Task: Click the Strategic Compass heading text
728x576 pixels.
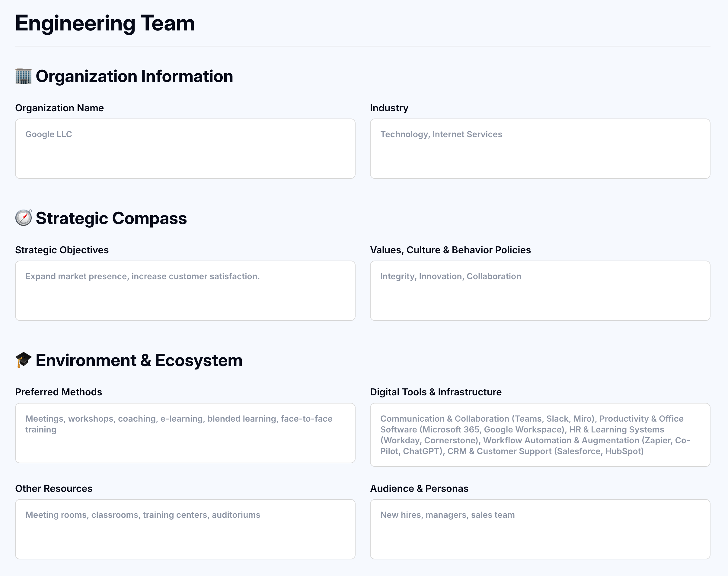Action: click(x=111, y=218)
